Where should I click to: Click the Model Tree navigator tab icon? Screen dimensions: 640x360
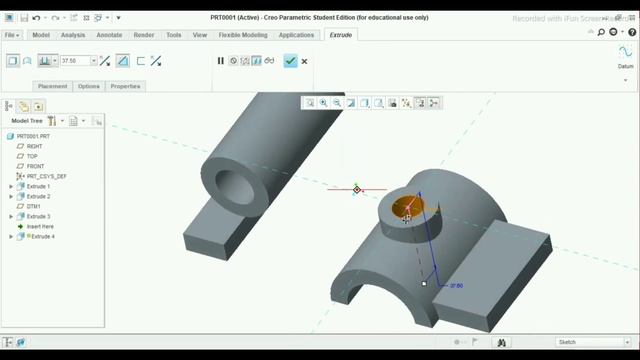click(x=9, y=107)
